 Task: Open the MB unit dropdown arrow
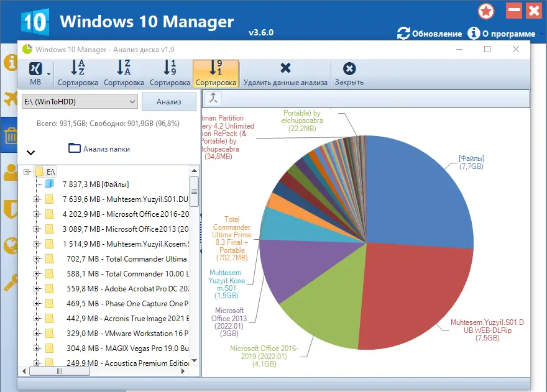click(x=49, y=73)
